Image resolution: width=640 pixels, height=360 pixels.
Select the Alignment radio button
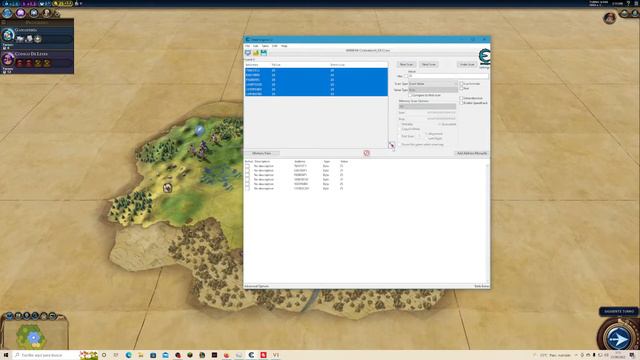[x=426, y=134]
